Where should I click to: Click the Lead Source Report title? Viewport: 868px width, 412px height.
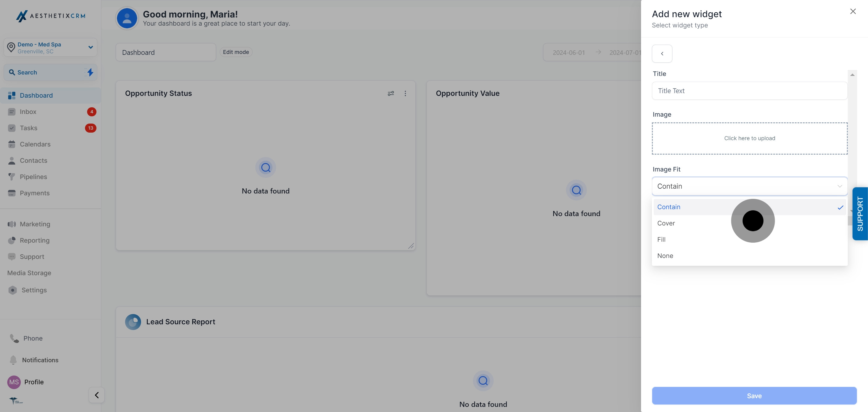181,322
